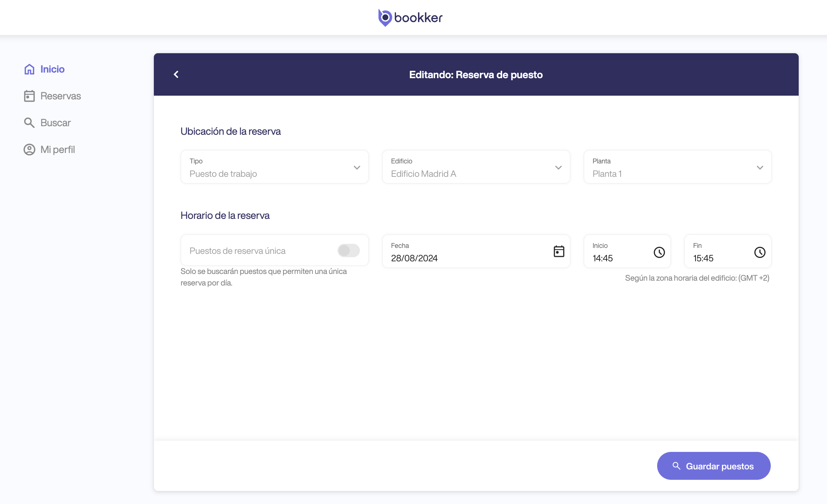Click the Inicio time value 14:45

(x=603, y=258)
